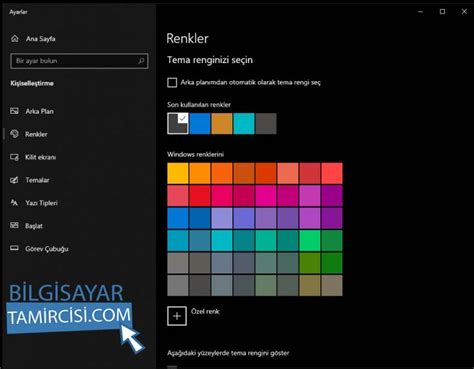Viewport: 474px width, 369px height.
Task: Select the checked dark gray recent color
Action: point(178,123)
